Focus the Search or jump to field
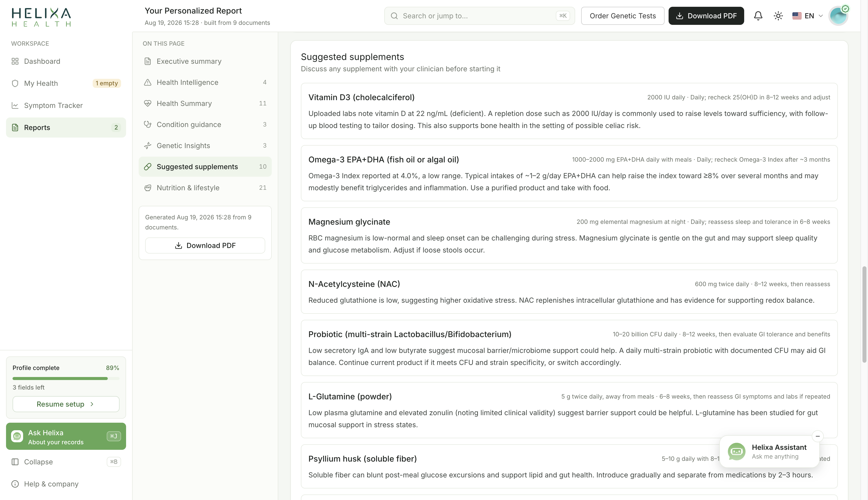This screenshot has width=868, height=500. [x=479, y=16]
